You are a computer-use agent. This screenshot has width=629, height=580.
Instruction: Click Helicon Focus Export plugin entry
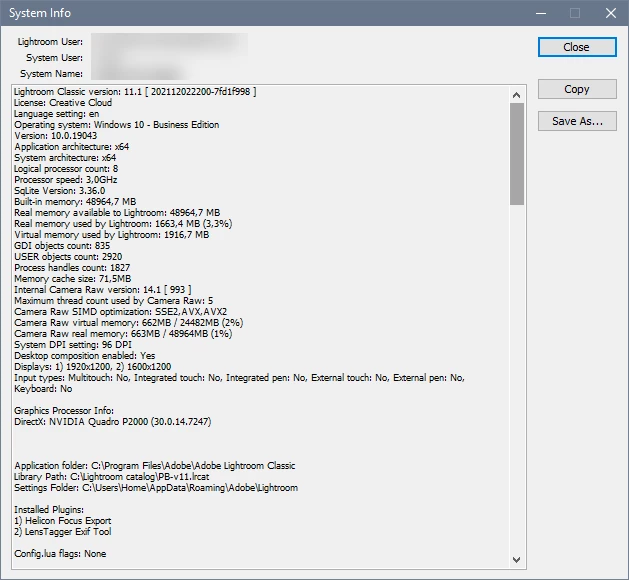[63, 521]
